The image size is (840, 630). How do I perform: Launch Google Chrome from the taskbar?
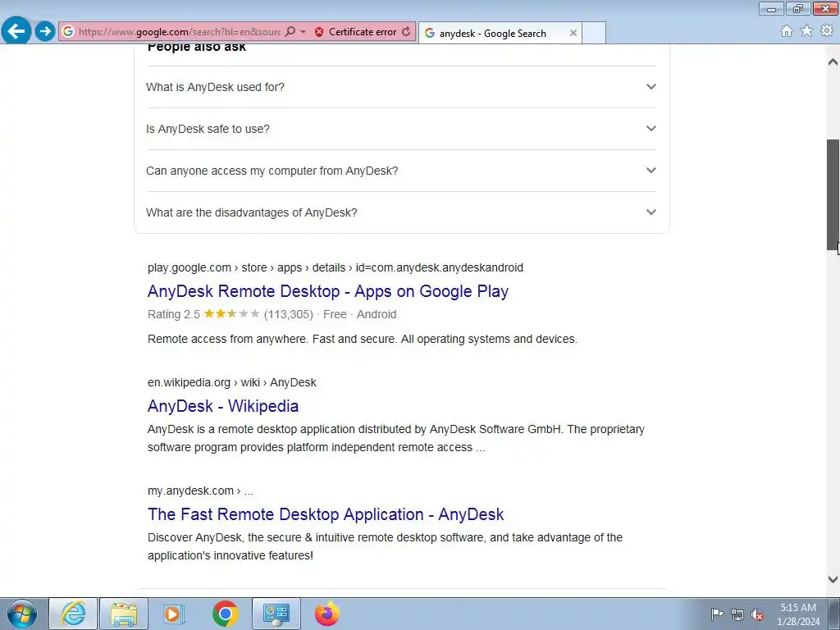tap(225, 614)
